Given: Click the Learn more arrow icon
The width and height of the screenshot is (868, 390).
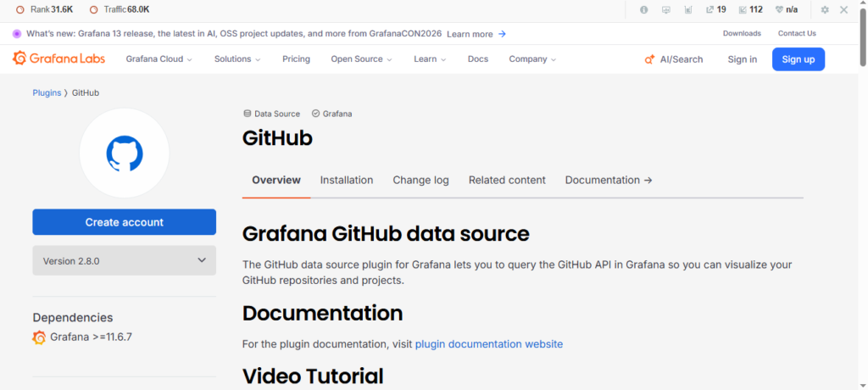Looking at the screenshot, I should [502, 34].
